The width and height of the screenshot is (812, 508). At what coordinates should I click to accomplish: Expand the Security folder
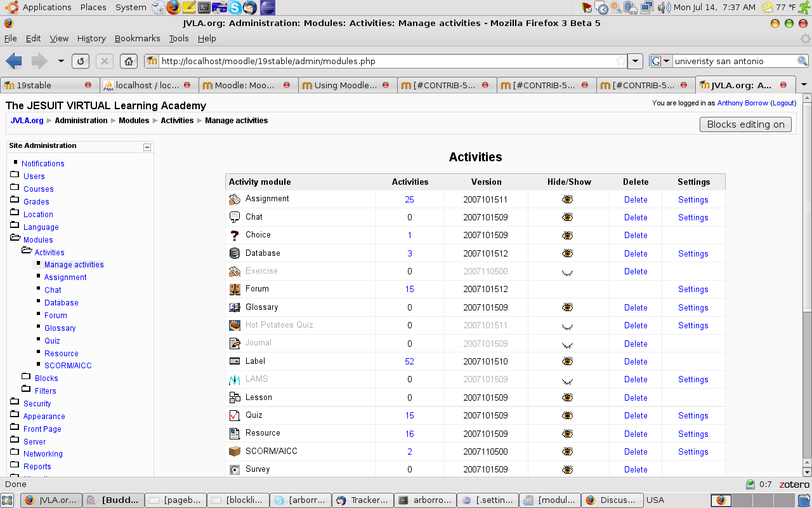(15, 402)
